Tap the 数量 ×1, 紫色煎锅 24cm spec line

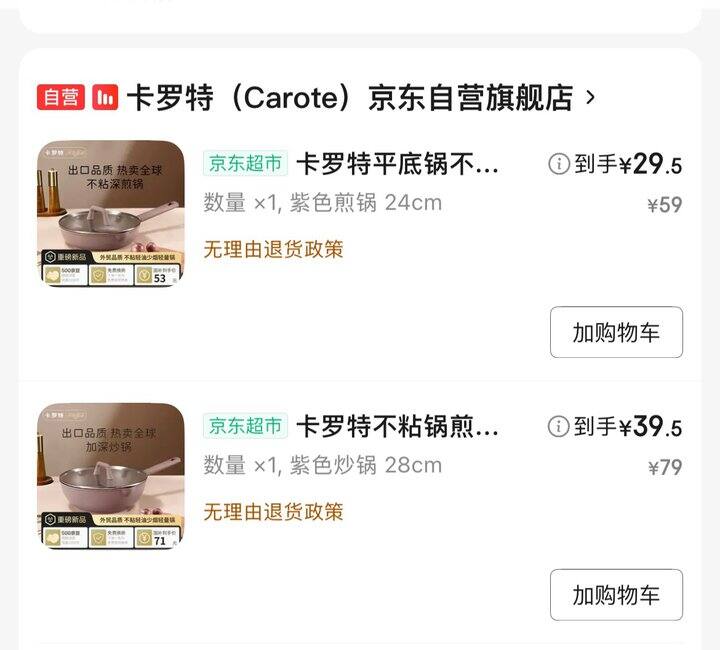[x=323, y=203]
